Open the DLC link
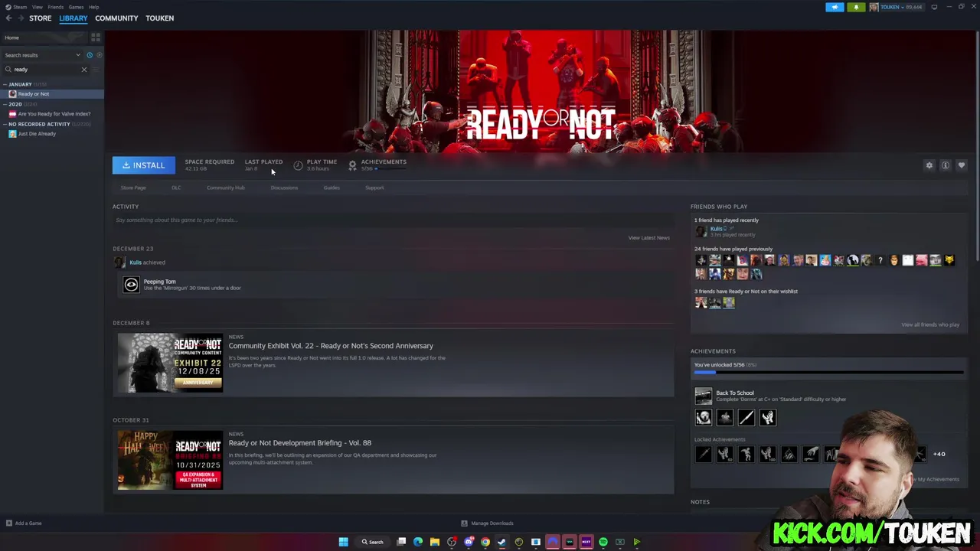 (x=176, y=187)
